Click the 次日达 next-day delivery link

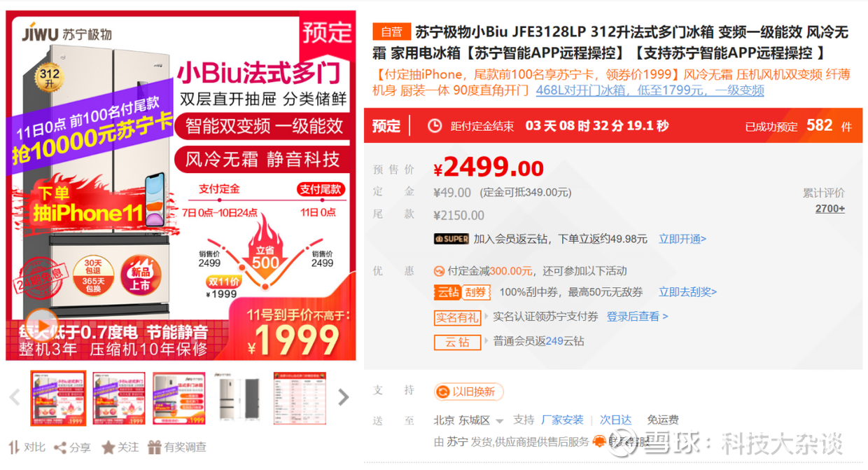pyautogui.click(x=615, y=420)
